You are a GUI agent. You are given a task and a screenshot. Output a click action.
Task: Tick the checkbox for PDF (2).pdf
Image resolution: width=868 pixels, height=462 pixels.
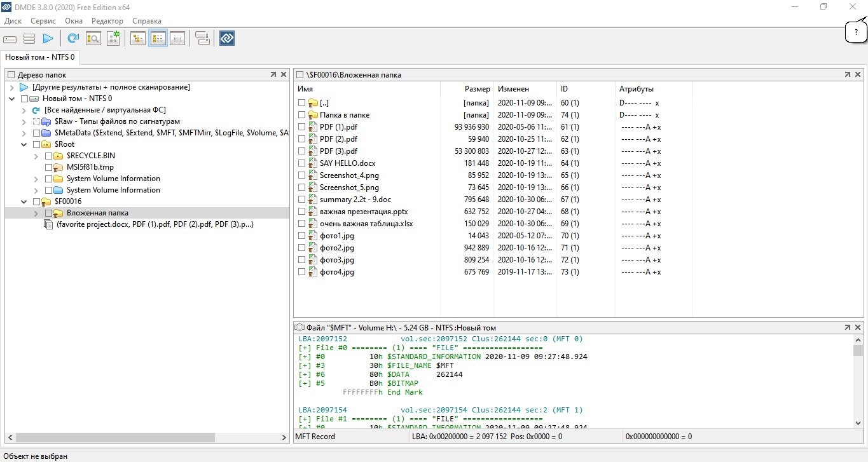pyautogui.click(x=301, y=139)
